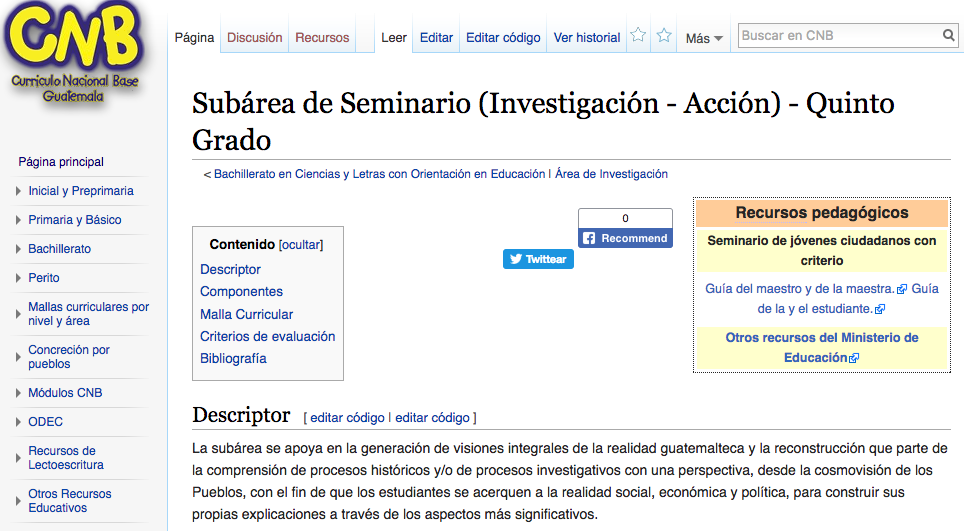Open external link icon after Guía del estudiante
Viewport: 964px width, 531px height.
tap(880, 309)
